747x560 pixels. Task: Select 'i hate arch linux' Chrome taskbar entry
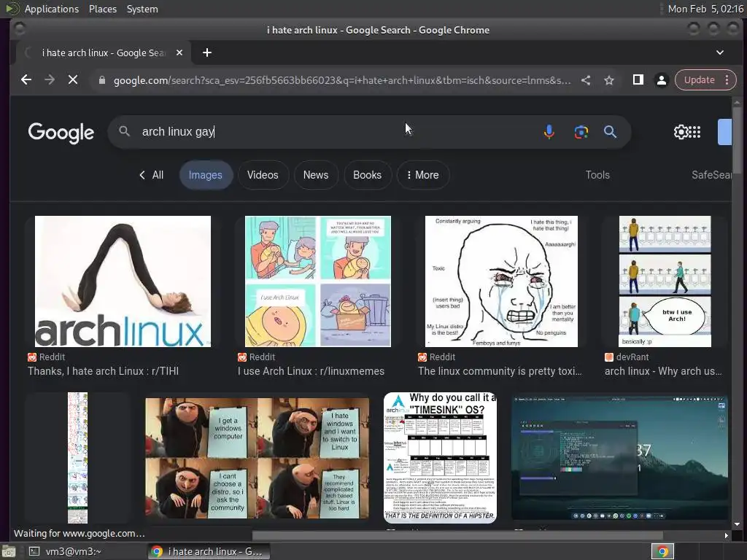(x=209, y=551)
